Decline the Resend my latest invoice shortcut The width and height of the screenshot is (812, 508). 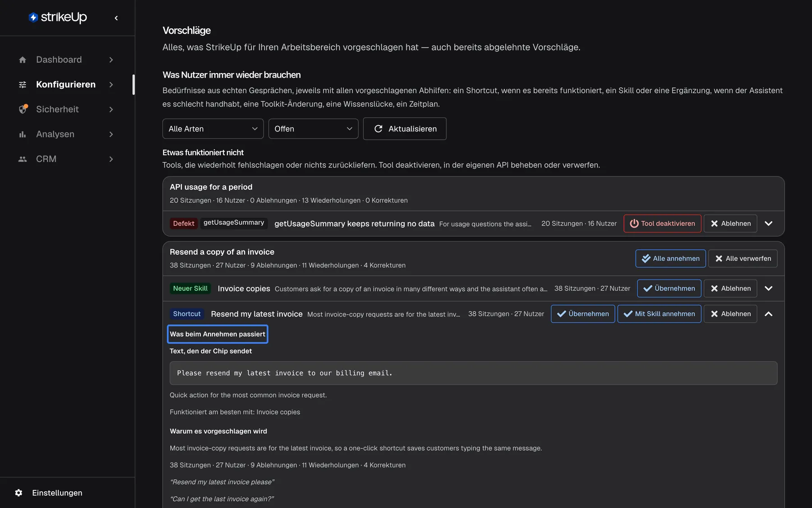click(730, 314)
